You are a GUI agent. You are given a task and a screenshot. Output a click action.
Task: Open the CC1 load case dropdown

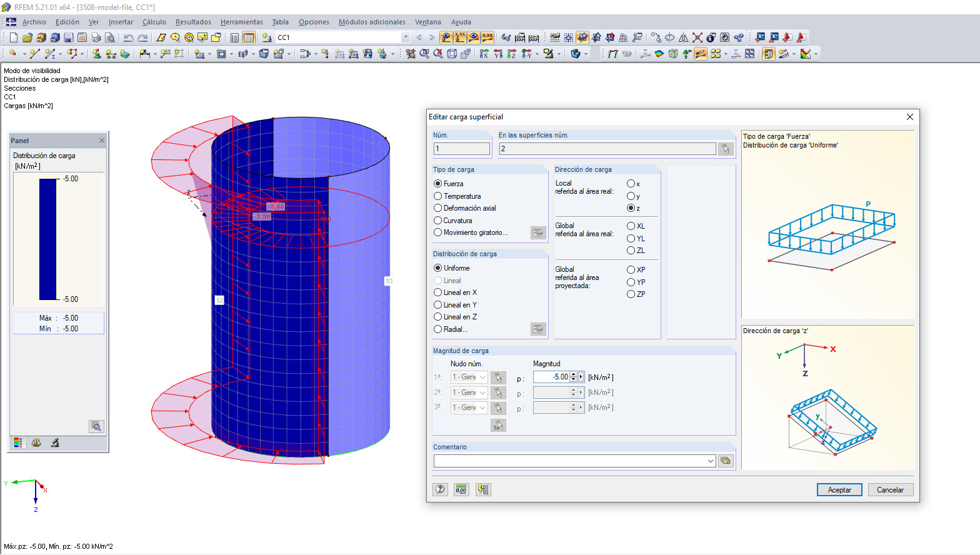coord(406,37)
